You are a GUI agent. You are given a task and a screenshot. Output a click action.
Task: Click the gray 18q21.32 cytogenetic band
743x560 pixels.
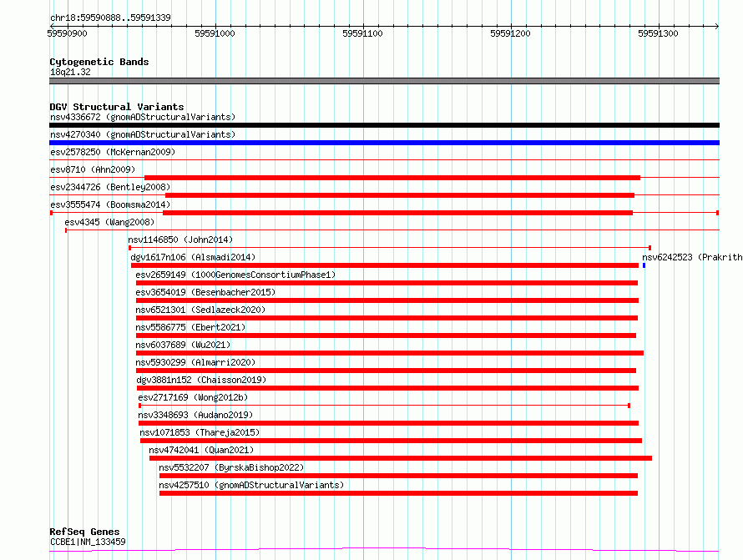[384, 81]
